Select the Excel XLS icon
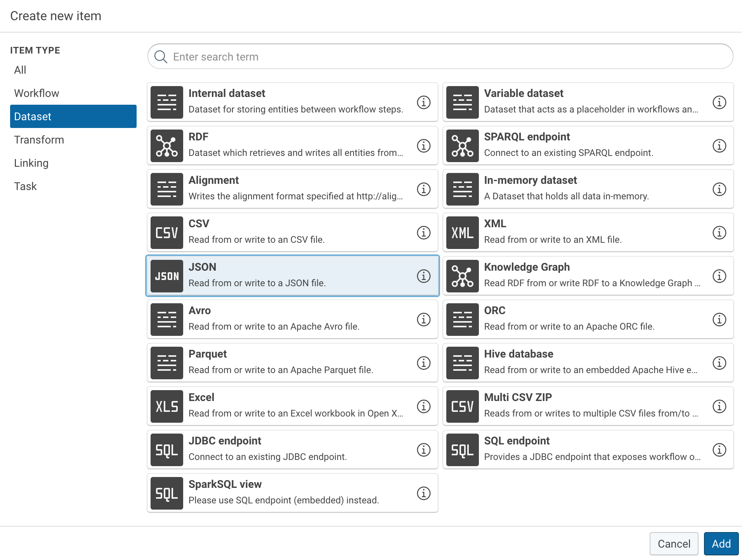This screenshot has height=560, width=742. click(x=166, y=406)
